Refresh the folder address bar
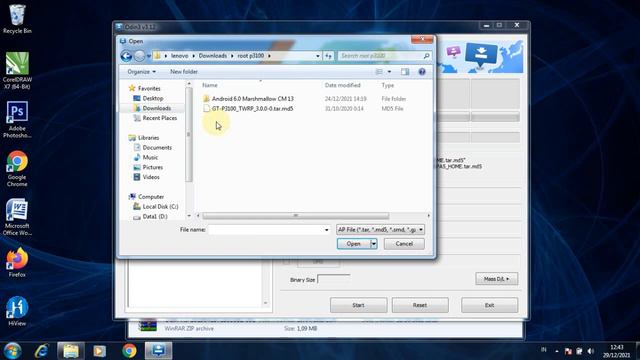Image resolution: width=640 pixels, height=360 pixels. tap(328, 56)
